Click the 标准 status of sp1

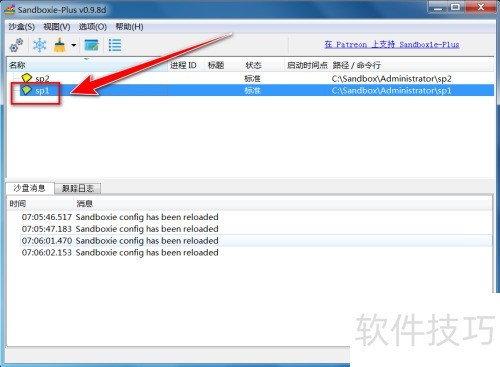click(x=252, y=90)
